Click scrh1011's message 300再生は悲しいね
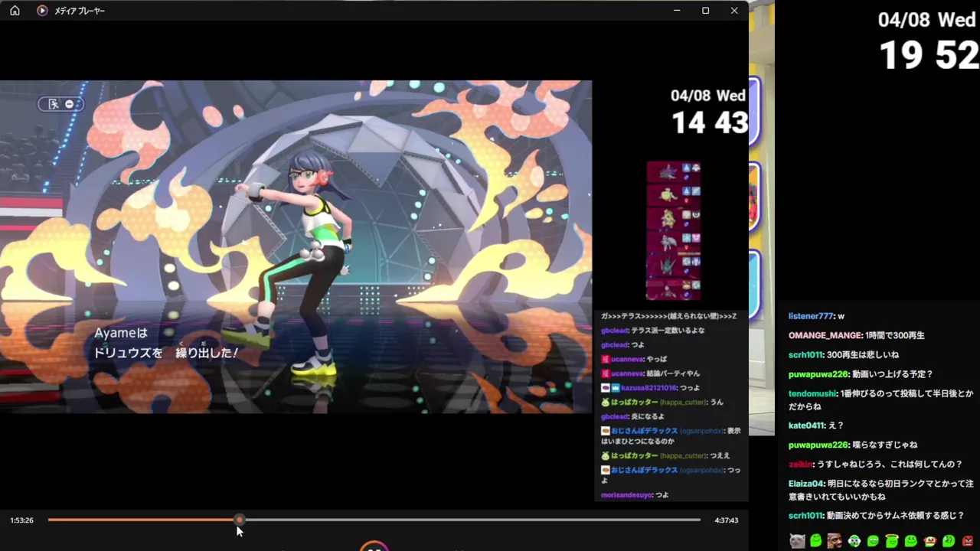980x551 pixels. click(x=863, y=355)
